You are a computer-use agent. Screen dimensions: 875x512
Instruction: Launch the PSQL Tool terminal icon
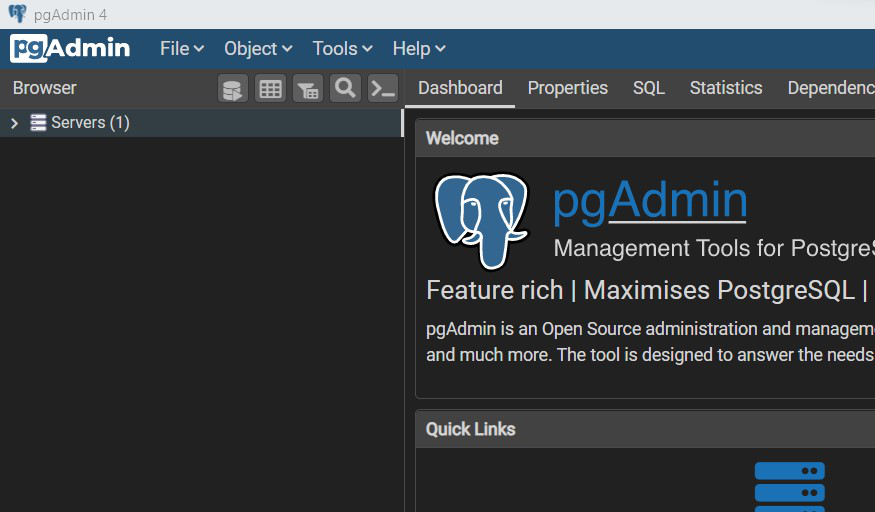pos(383,89)
